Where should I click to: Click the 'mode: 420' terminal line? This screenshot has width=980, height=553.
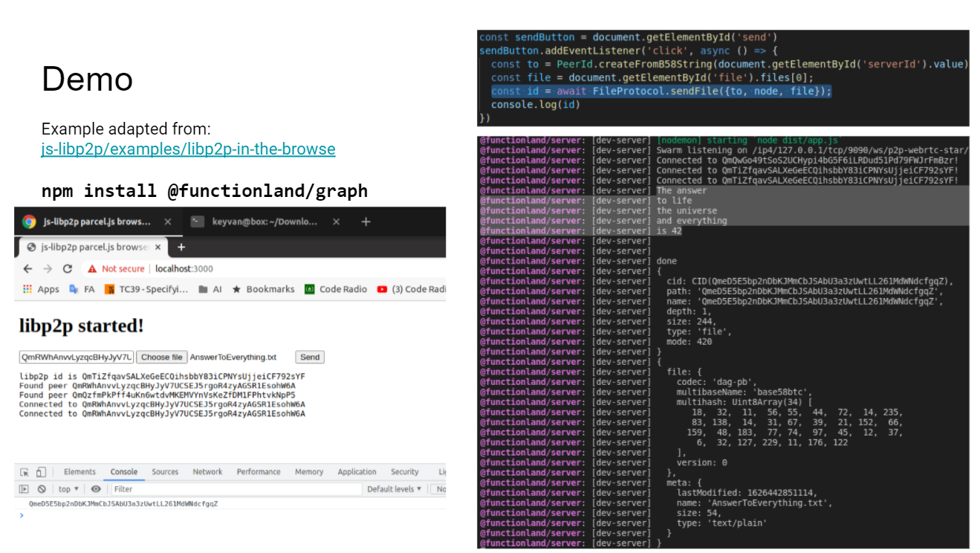pos(691,341)
